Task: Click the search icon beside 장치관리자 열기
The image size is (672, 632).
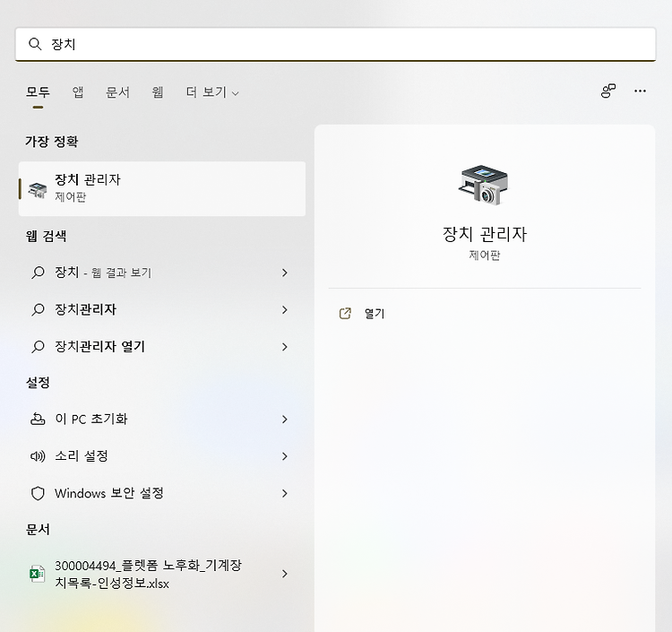Action: 38,346
